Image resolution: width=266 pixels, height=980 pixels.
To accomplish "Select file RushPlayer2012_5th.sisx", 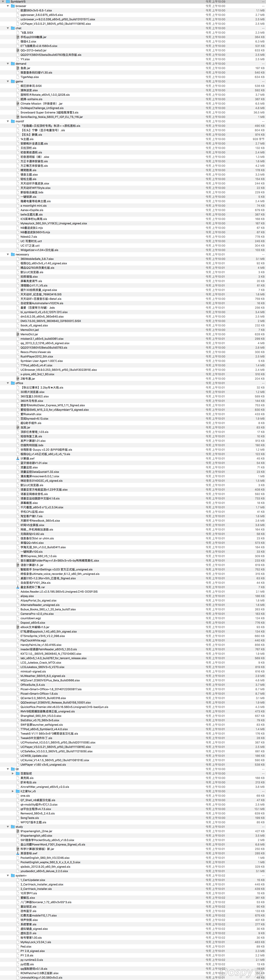I will [37, 357].
